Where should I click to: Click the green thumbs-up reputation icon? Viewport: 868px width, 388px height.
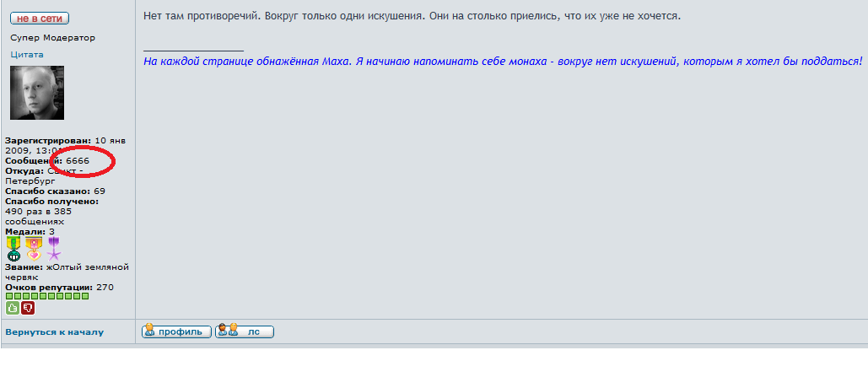pos(13,308)
